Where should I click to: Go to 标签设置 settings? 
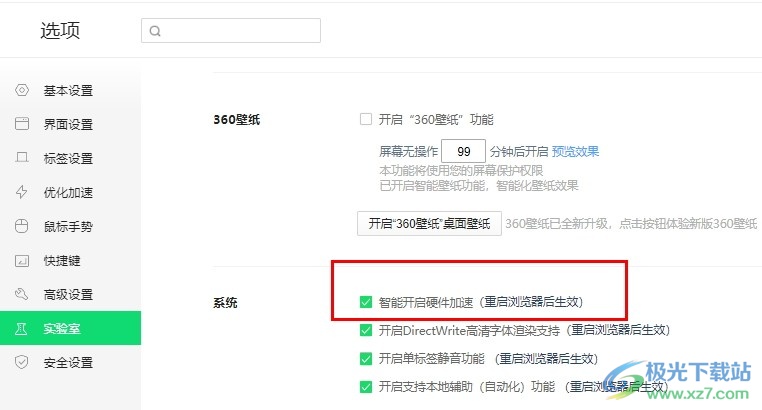click(x=70, y=158)
